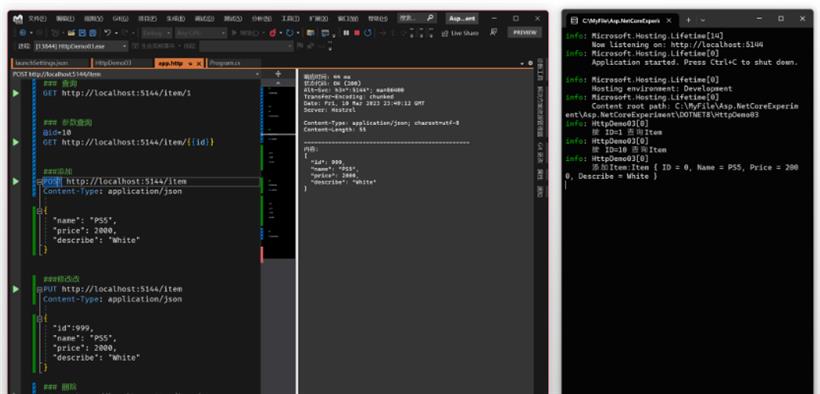The width and height of the screenshot is (820, 394).
Task: Click the PREVIEW button
Action: pyautogui.click(x=525, y=32)
